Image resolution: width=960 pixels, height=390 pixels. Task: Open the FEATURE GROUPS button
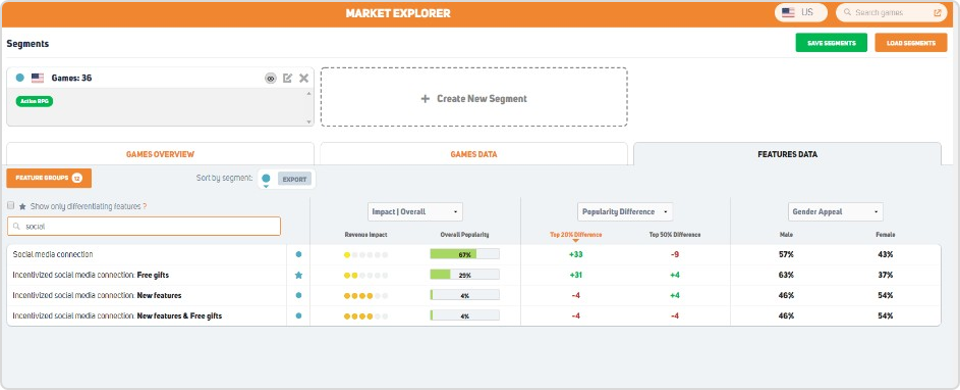point(49,178)
